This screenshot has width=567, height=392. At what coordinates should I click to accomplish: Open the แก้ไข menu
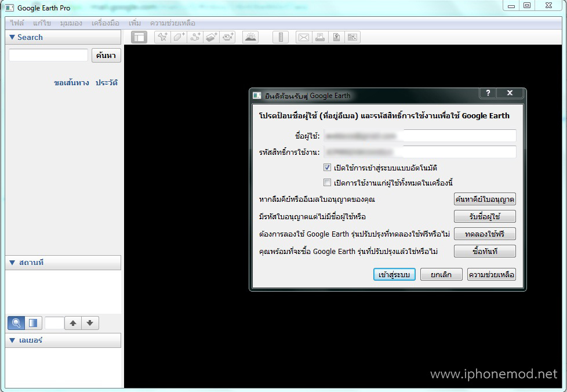point(42,23)
